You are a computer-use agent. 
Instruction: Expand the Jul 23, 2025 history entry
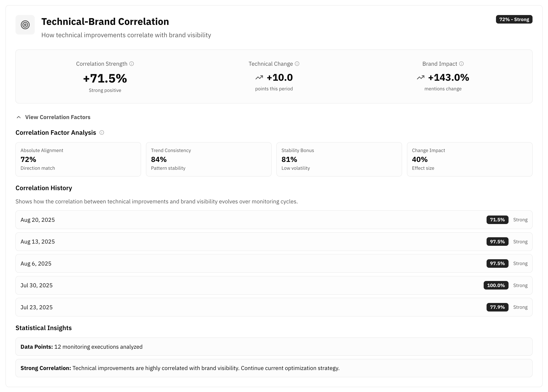click(x=274, y=307)
